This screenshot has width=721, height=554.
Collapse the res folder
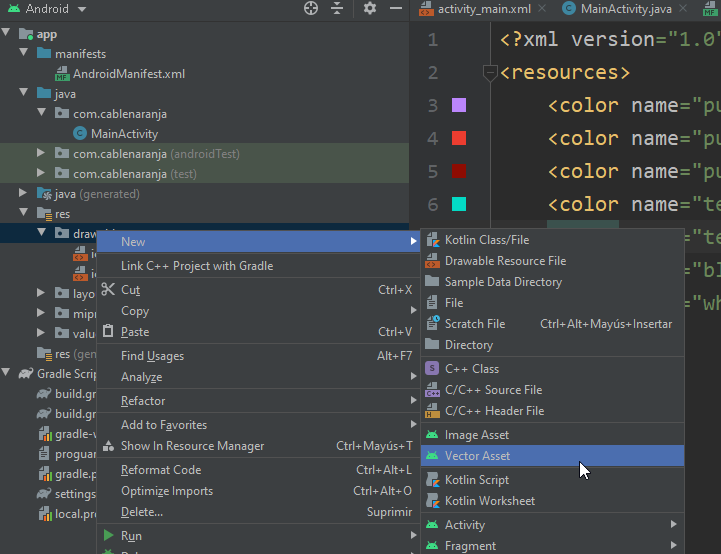pos(24,212)
